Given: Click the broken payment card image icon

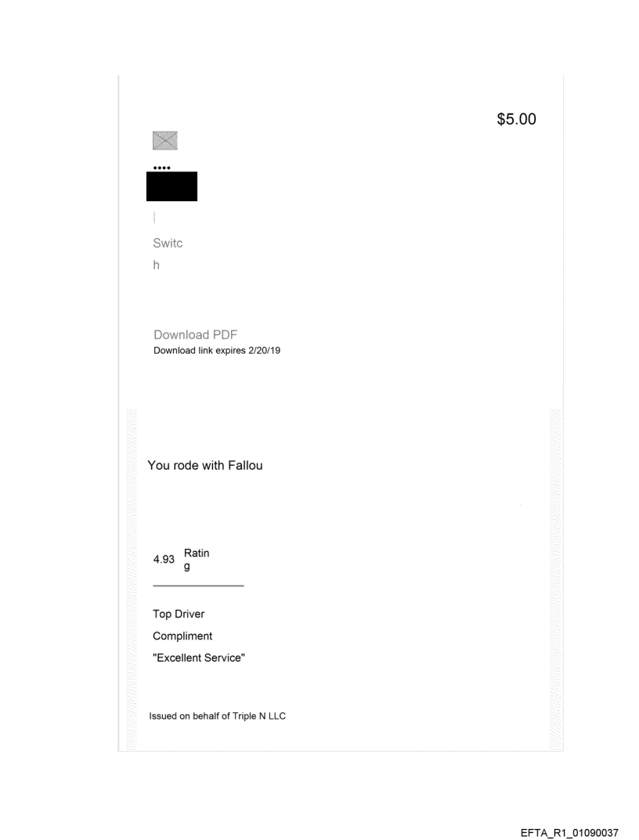Looking at the screenshot, I should [164, 141].
